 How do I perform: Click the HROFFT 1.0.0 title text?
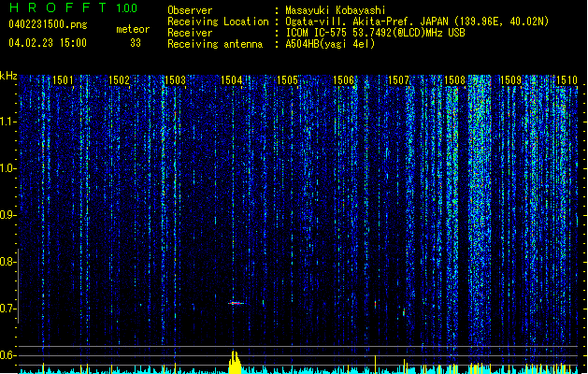click(x=73, y=7)
